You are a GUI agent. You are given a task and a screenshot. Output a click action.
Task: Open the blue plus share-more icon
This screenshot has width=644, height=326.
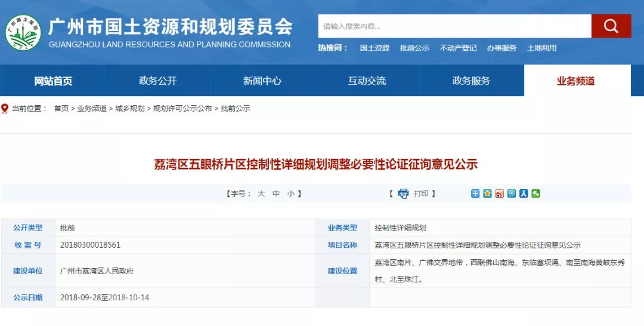pyautogui.click(x=475, y=193)
